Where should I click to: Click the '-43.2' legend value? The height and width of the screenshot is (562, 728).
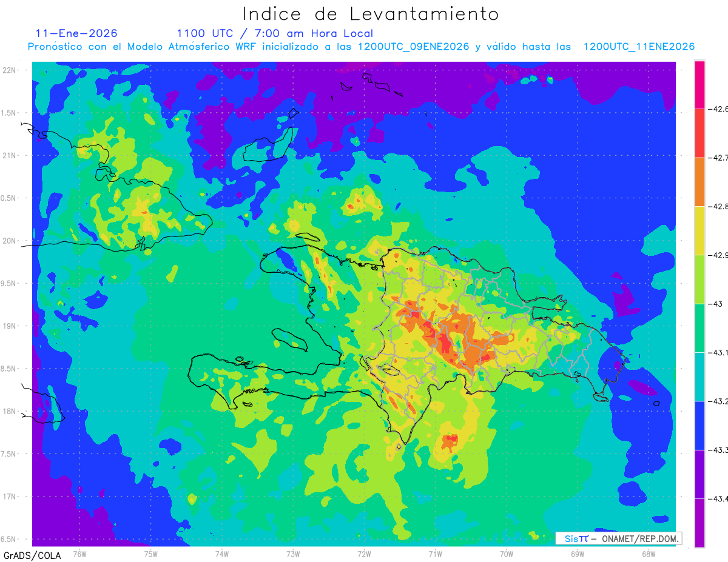pyautogui.click(x=718, y=401)
